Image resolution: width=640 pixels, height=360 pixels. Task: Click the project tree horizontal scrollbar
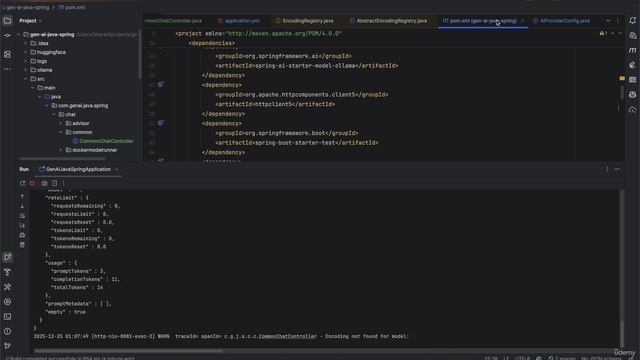[62, 159]
